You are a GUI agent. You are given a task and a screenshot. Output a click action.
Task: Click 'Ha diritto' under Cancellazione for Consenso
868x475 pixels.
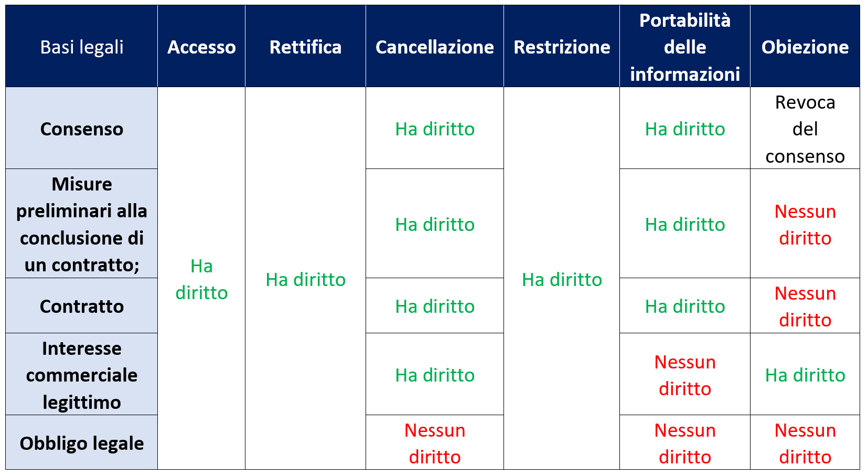[435, 128]
